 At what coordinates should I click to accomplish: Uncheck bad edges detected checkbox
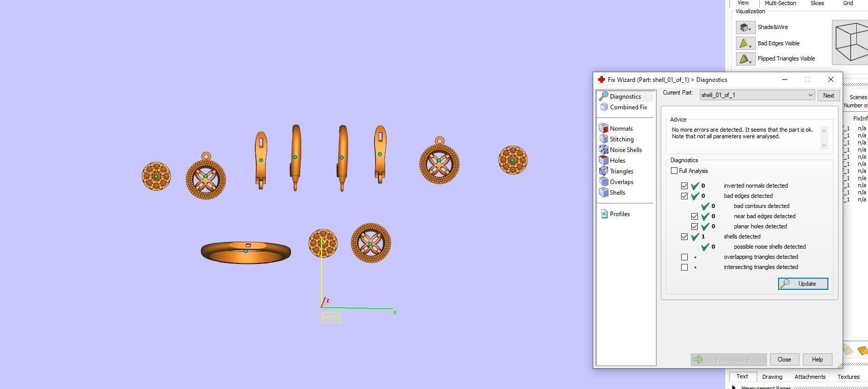(684, 196)
